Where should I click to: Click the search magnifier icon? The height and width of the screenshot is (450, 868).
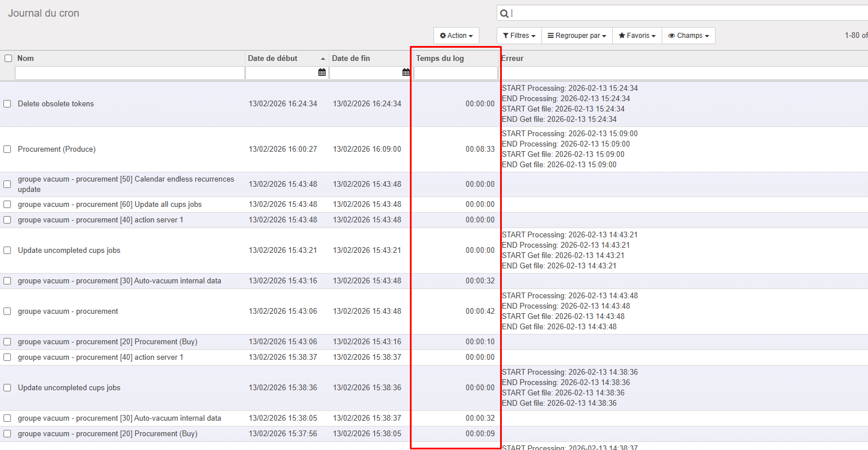[x=504, y=14]
